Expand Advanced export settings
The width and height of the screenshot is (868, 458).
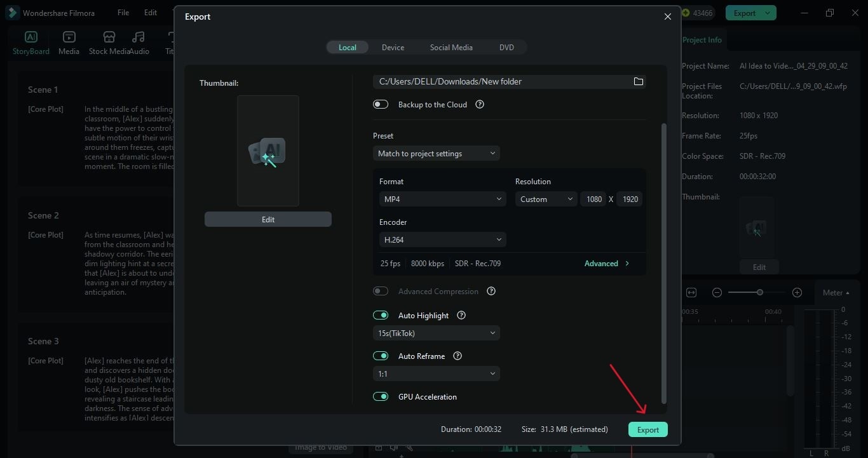point(607,263)
